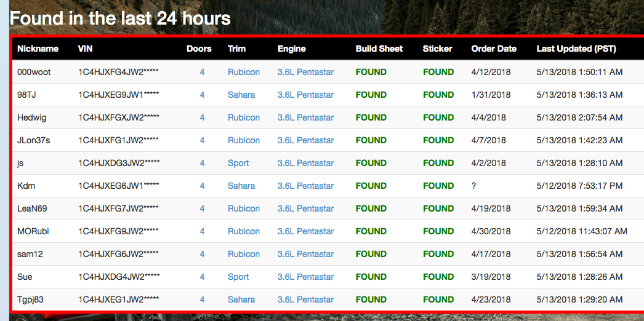Image resolution: width=644 pixels, height=321 pixels.
Task: Click the Trim column header
Action: coord(236,49)
